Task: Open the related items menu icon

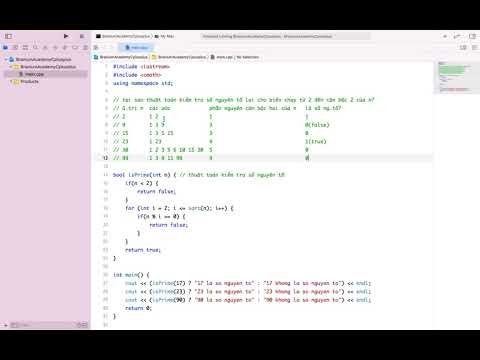Action: point(96,48)
